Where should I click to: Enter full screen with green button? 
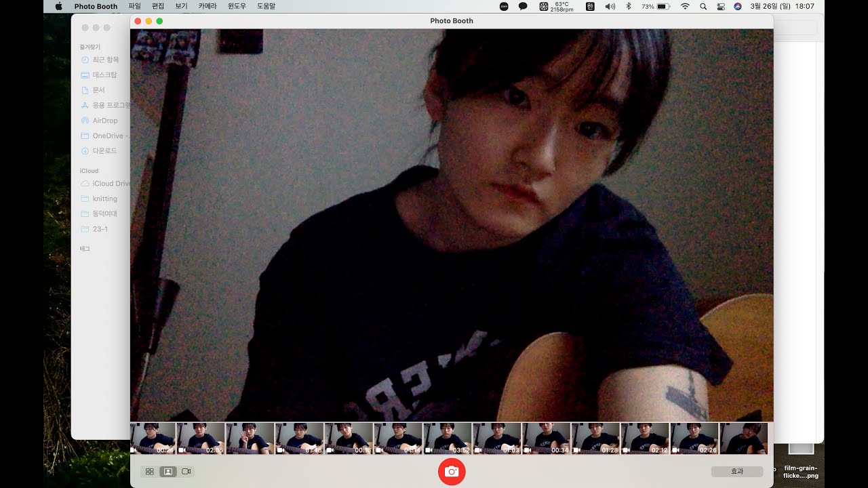pos(159,21)
